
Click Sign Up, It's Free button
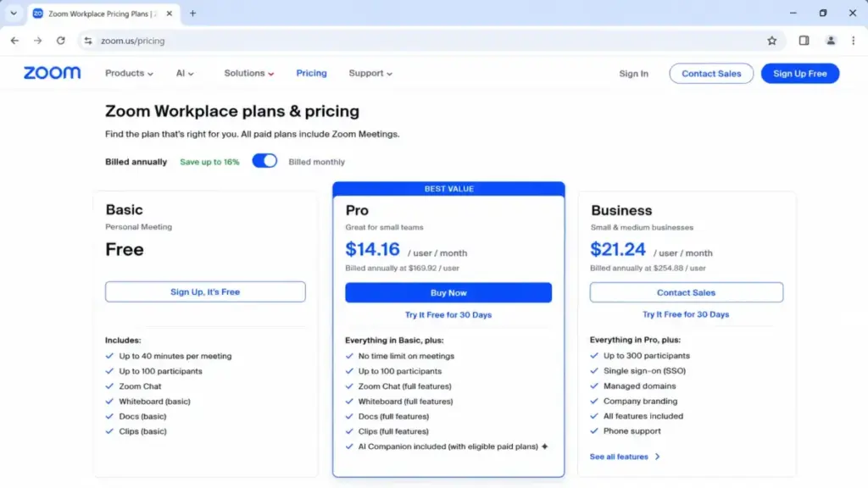[x=205, y=291]
